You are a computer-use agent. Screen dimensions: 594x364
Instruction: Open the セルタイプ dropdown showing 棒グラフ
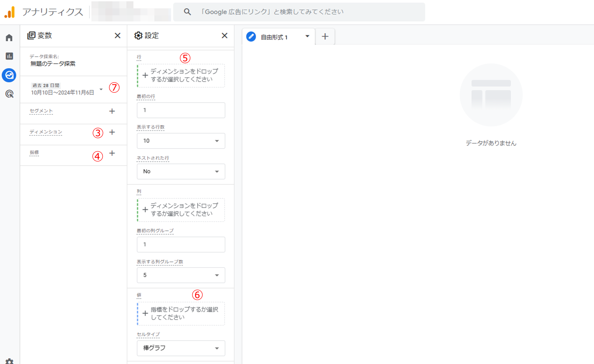(x=181, y=348)
